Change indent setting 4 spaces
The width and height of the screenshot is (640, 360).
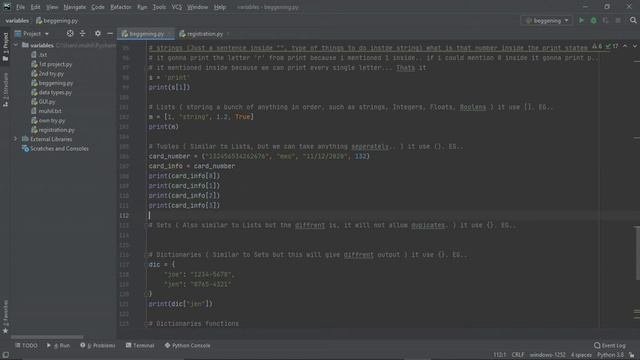[x=581, y=355]
